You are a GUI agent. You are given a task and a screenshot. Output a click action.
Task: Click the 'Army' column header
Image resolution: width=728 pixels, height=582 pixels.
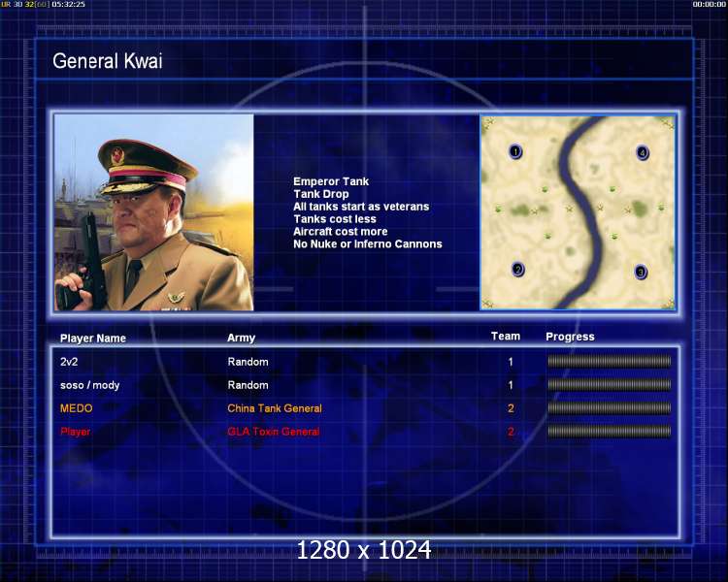coord(241,338)
